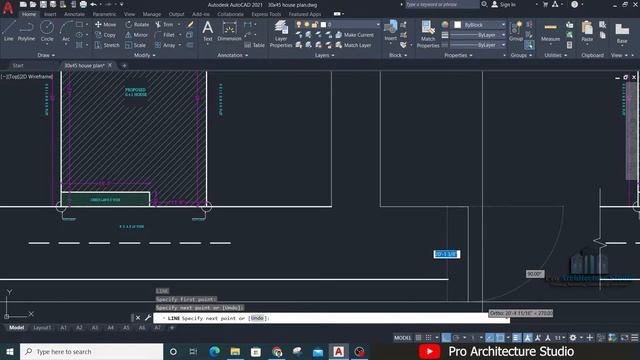Activate the Fillet command
The image size is (640, 360).
(165, 35)
